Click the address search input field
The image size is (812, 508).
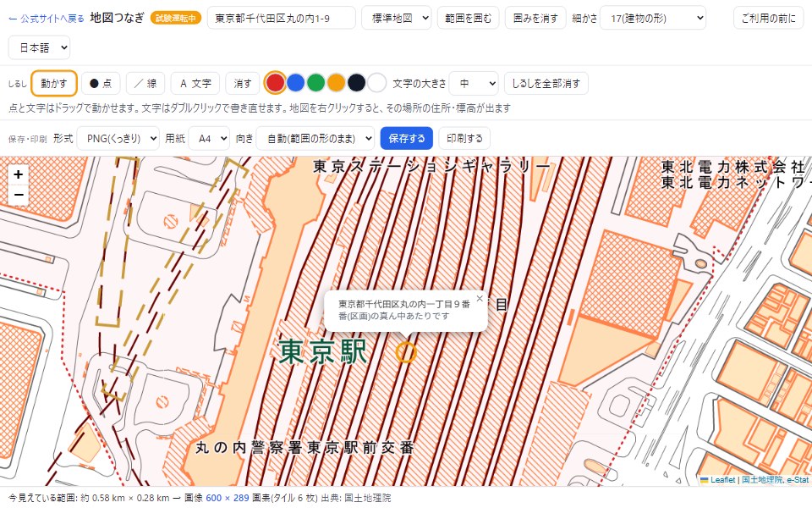pyautogui.click(x=281, y=18)
